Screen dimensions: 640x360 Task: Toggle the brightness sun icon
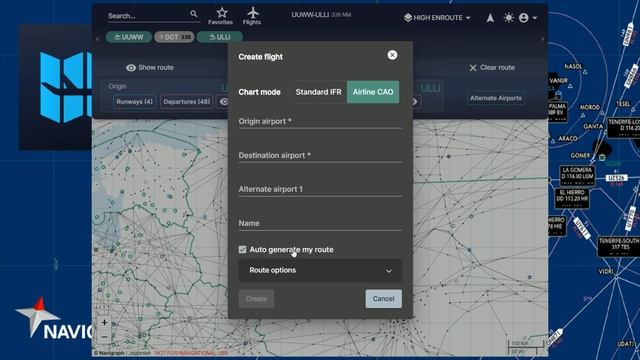tap(509, 18)
